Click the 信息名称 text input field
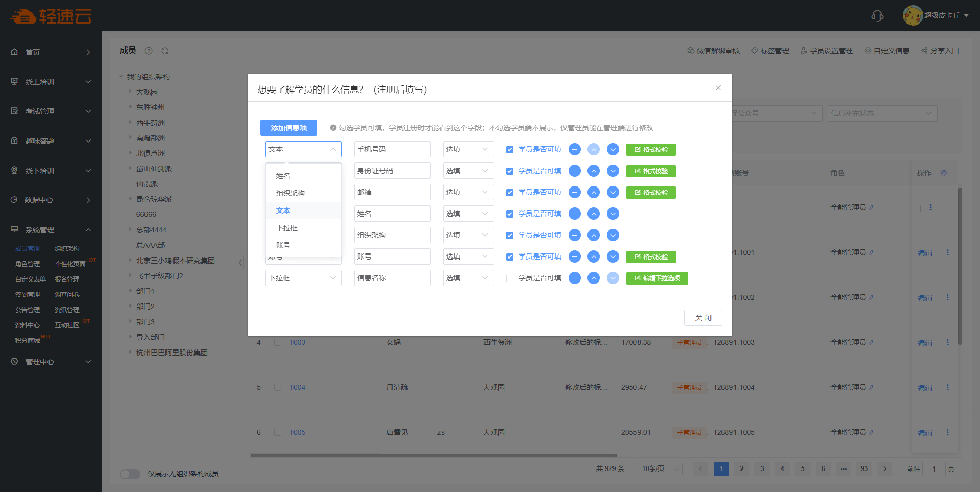The image size is (980, 492). pyautogui.click(x=392, y=278)
